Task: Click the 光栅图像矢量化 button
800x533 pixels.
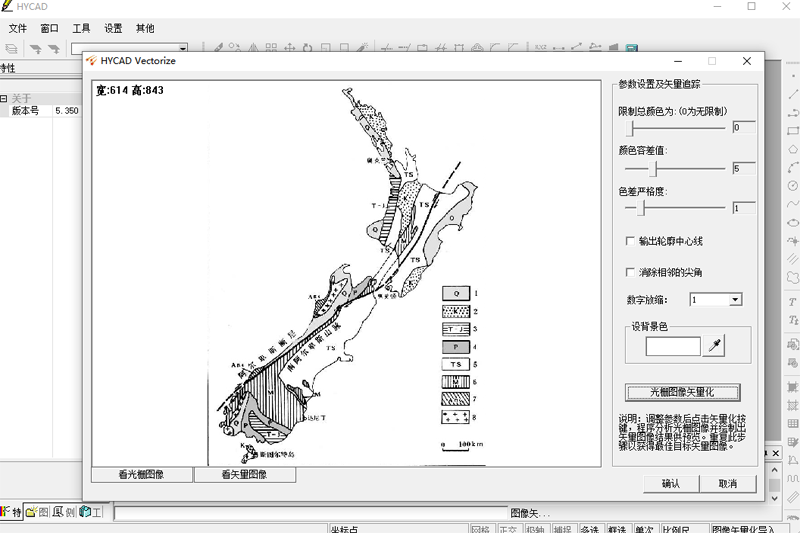Action: [682, 392]
